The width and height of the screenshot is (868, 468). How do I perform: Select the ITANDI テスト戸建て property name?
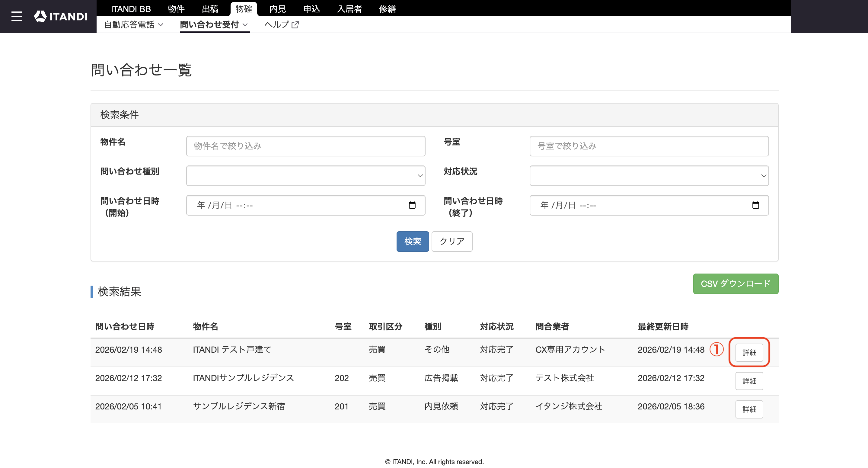click(x=232, y=350)
